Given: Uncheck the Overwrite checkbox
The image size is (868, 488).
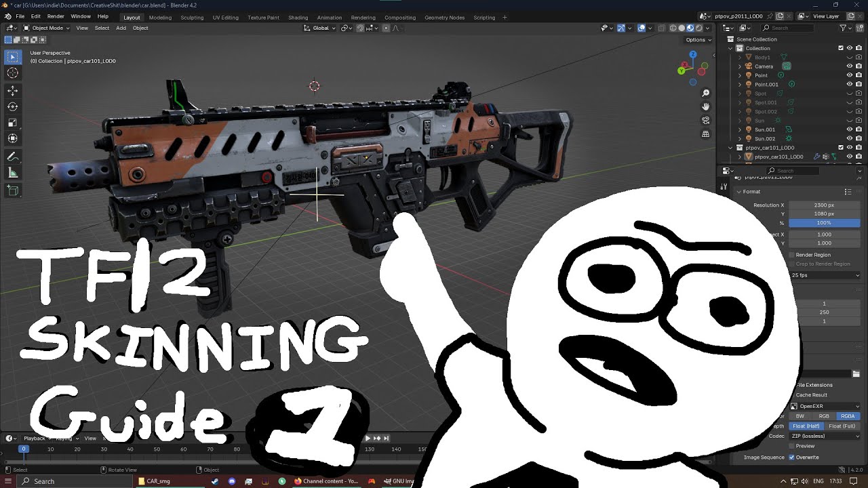Looking at the screenshot, I should coord(791,457).
